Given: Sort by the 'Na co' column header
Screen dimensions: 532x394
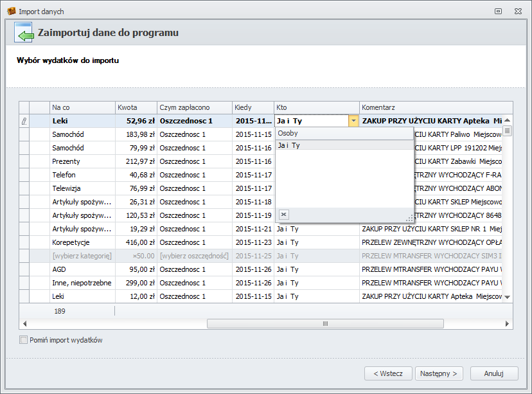Looking at the screenshot, I should (82, 107).
